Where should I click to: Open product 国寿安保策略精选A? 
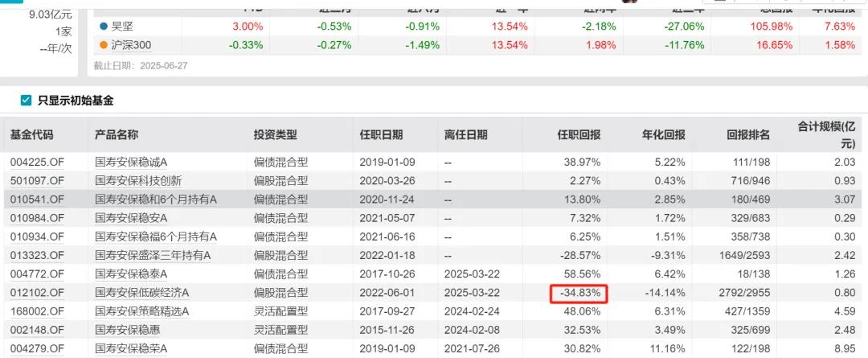click(143, 311)
